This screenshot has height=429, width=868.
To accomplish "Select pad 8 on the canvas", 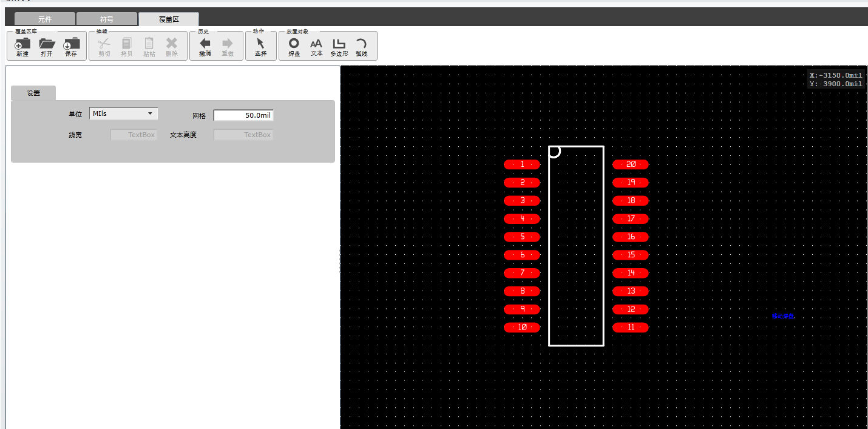I will 522,291.
